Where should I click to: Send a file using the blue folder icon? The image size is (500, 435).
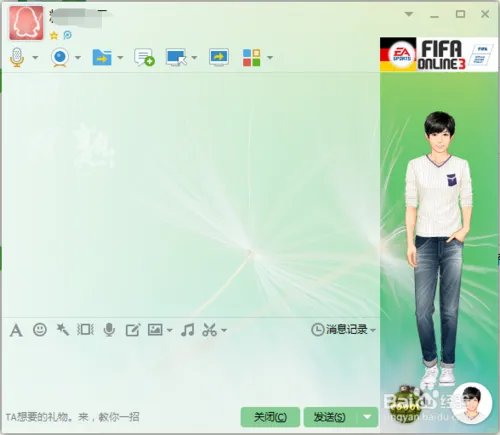coord(102,57)
